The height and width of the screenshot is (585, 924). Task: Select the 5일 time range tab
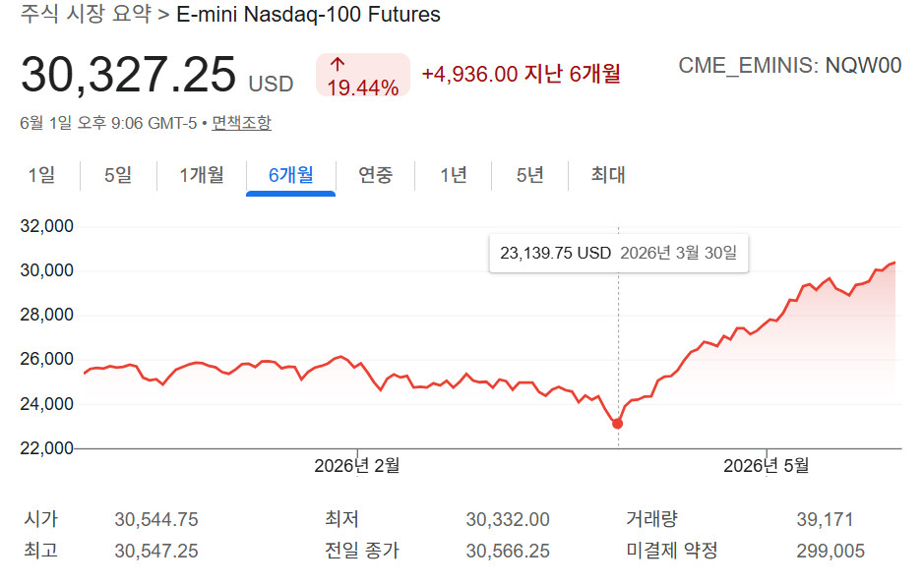tap(118, 175)
